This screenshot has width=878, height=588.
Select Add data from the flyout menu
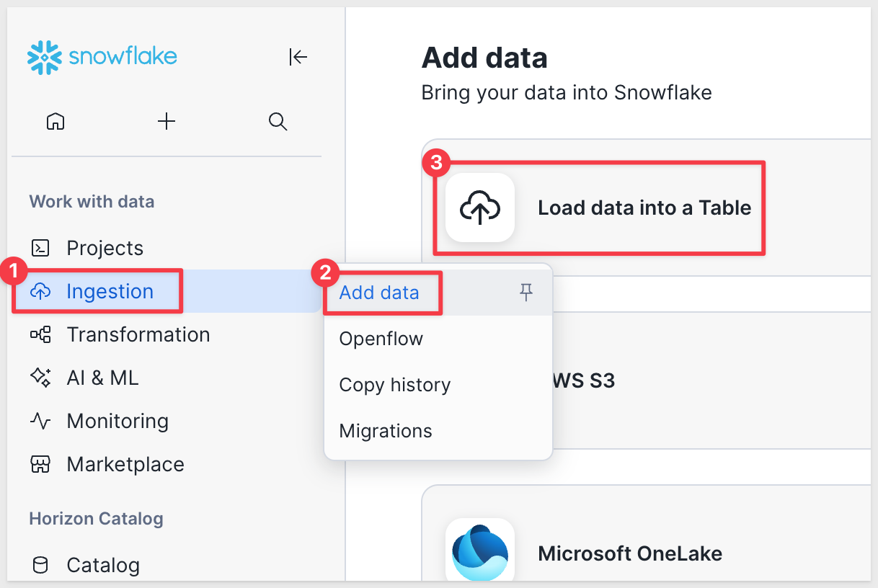coord(379,292)
